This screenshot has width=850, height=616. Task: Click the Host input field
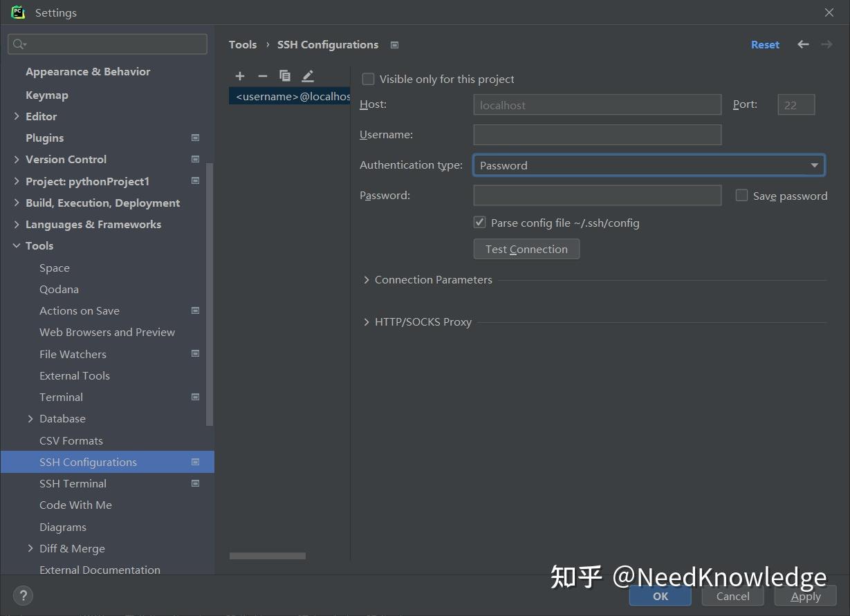tap(598, 105)
